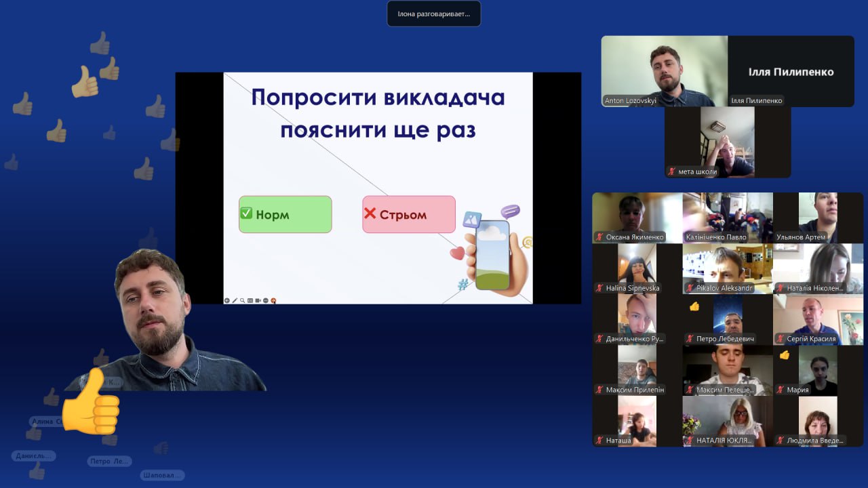Advance slide with orange forward arrow
The height and width of the screenshot is (488, 868).
tap(273, 300)
